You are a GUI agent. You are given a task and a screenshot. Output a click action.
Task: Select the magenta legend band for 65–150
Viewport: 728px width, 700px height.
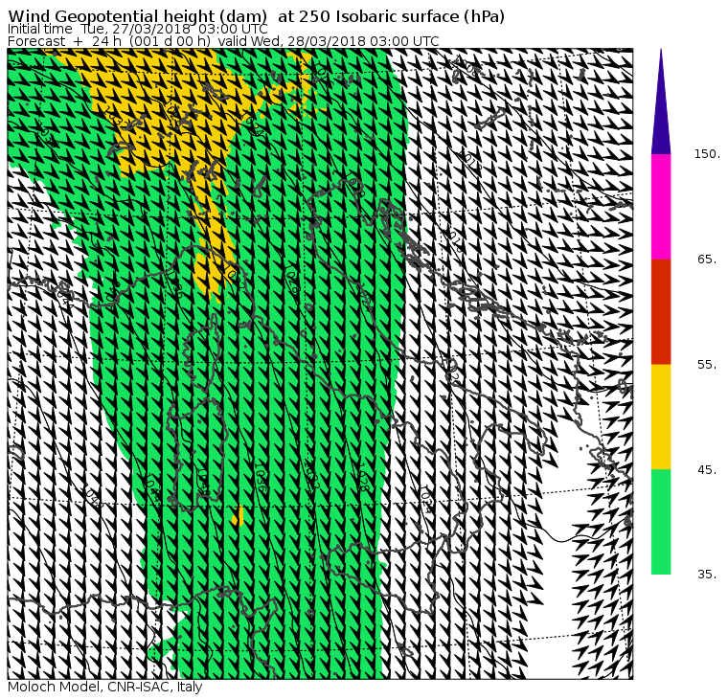(x=661, y=207)
